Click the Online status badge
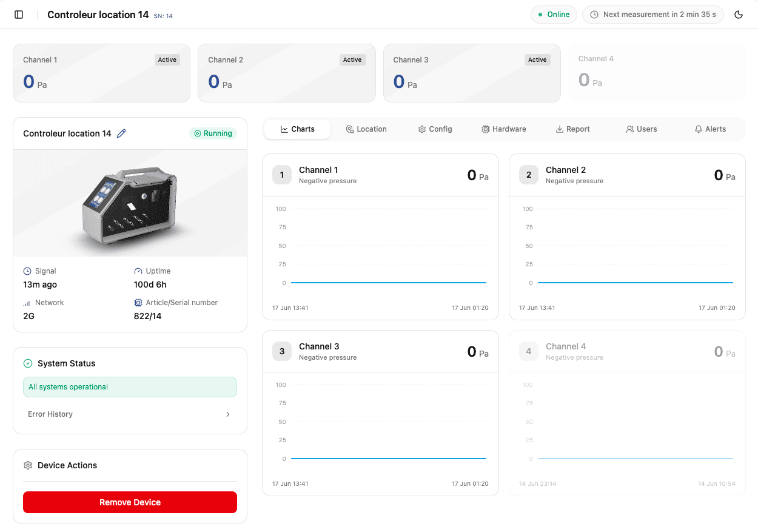 [x=554, y=15]
